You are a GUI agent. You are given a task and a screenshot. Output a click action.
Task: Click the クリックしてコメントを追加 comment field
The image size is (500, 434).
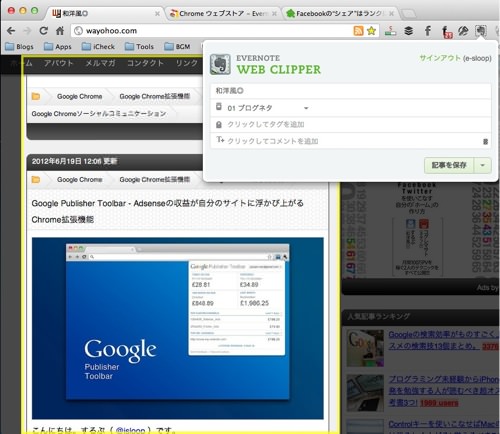pyautogui.click(x=351, y=141)
